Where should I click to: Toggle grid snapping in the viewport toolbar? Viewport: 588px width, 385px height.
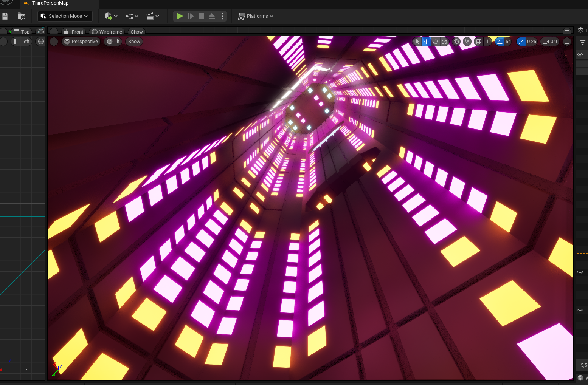click(x=479, y=42)
